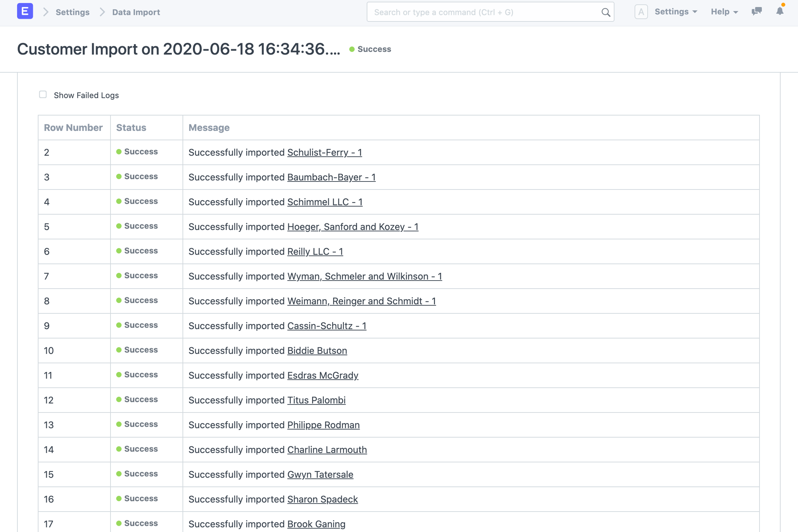798x532 pixels.
Task: Click the green Success dot in row 2
Action: (x=119, y=152)
